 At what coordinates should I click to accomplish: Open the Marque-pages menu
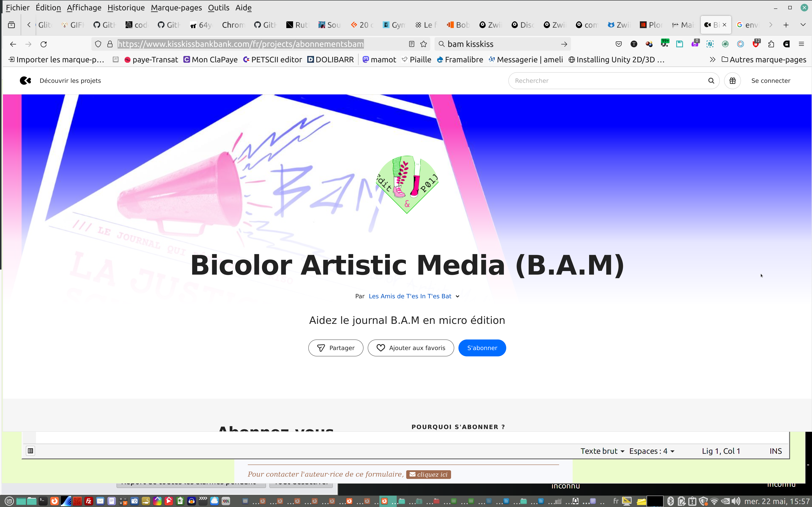pyautogui.click(x=176, y=7)
